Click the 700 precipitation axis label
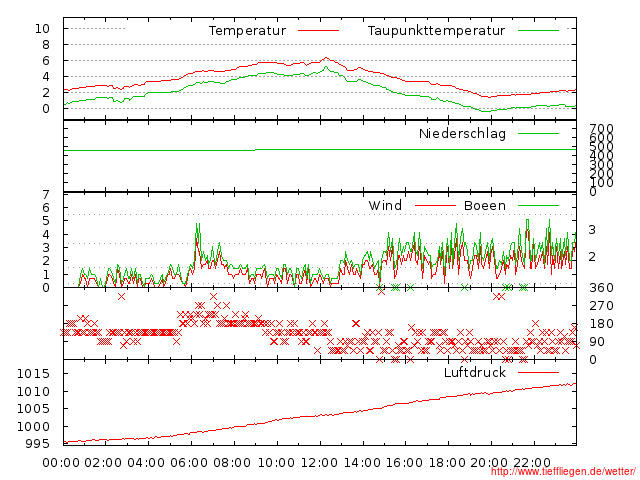 [x=601, y=129]
